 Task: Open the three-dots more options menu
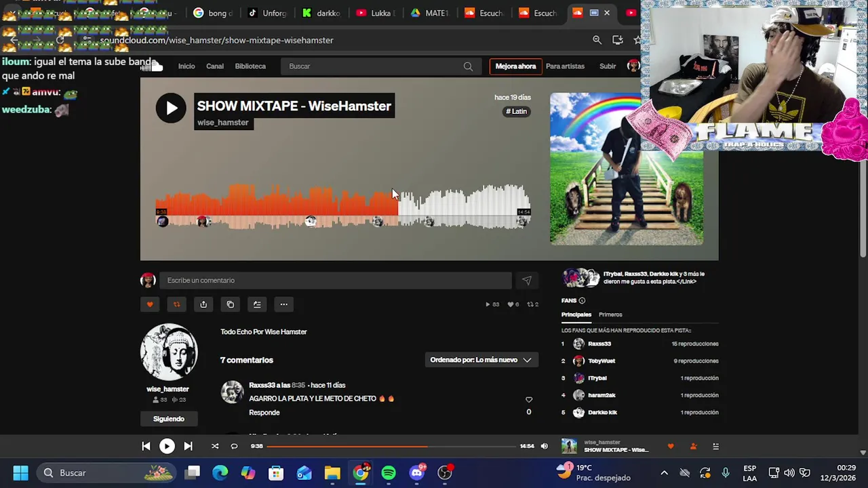(284, 304)
